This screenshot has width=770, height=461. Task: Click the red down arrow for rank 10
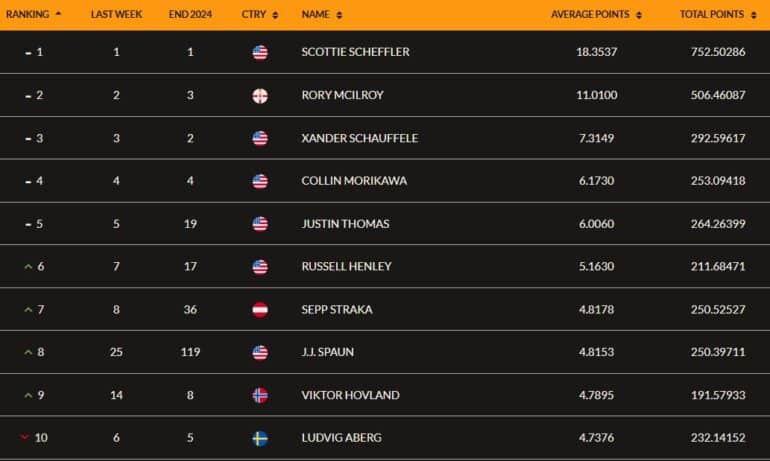coord(25,438)
